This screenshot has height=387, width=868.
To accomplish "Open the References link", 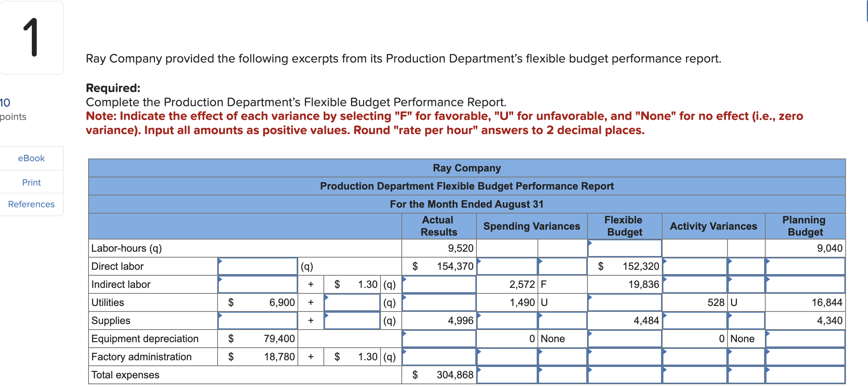I will coord(31,204).
